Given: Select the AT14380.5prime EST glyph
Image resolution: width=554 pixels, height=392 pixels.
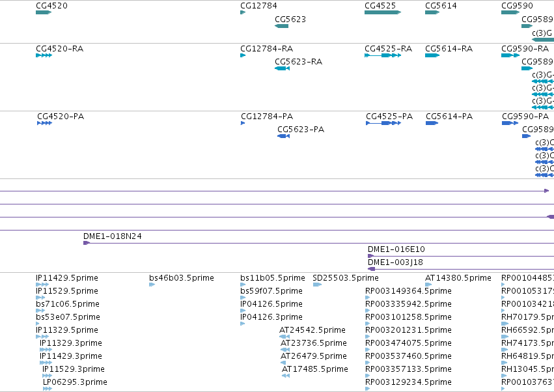Looking at the screenshot, I should click(428, 285).
